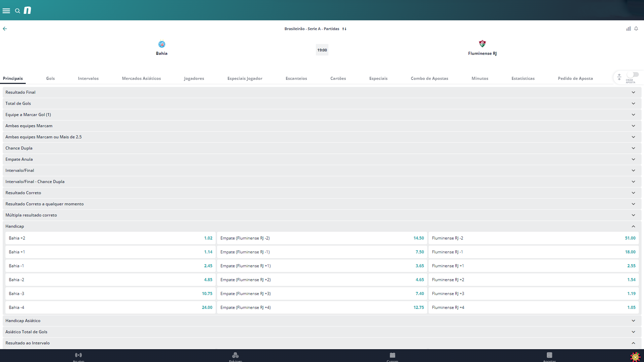Toggle the Criar Aposta switch
This screenshot has height=362, width=644.
633,75
